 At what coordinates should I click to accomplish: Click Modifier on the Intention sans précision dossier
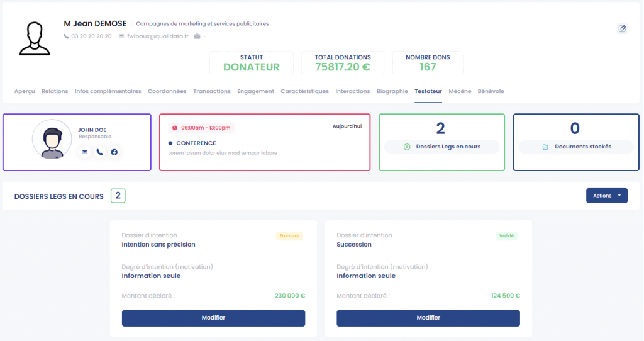click(x=213, y=318)
